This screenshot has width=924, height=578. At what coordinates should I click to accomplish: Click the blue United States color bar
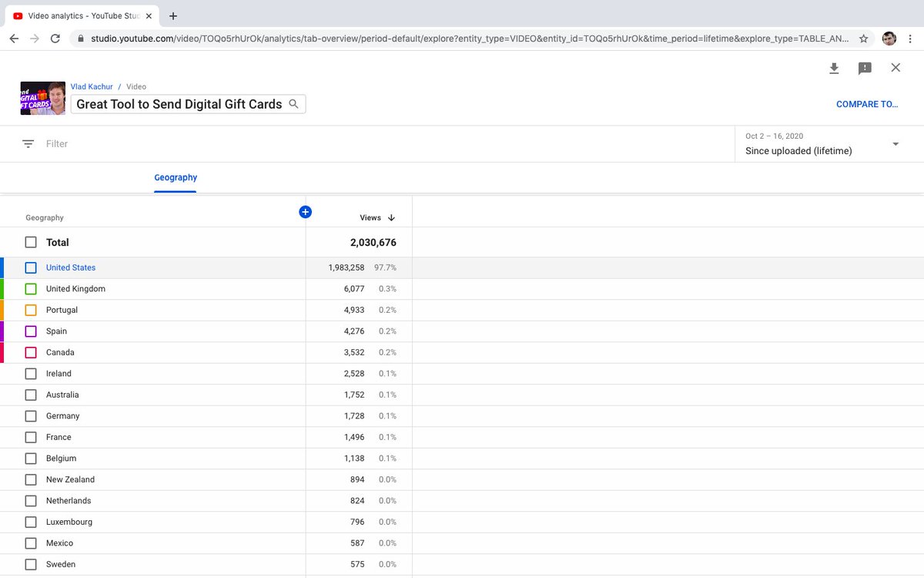(x=2, y=267)
